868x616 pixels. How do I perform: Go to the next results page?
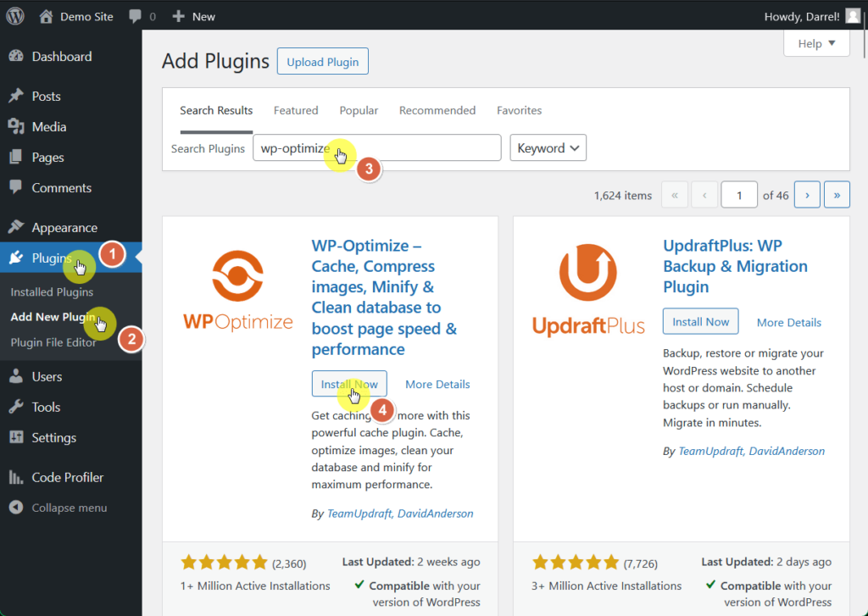tap(807, 195)
